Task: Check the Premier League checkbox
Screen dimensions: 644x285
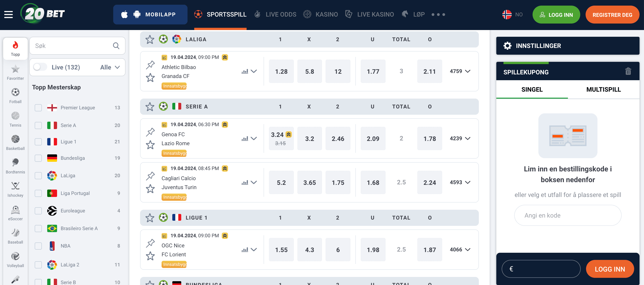Action: click(38, 108)
